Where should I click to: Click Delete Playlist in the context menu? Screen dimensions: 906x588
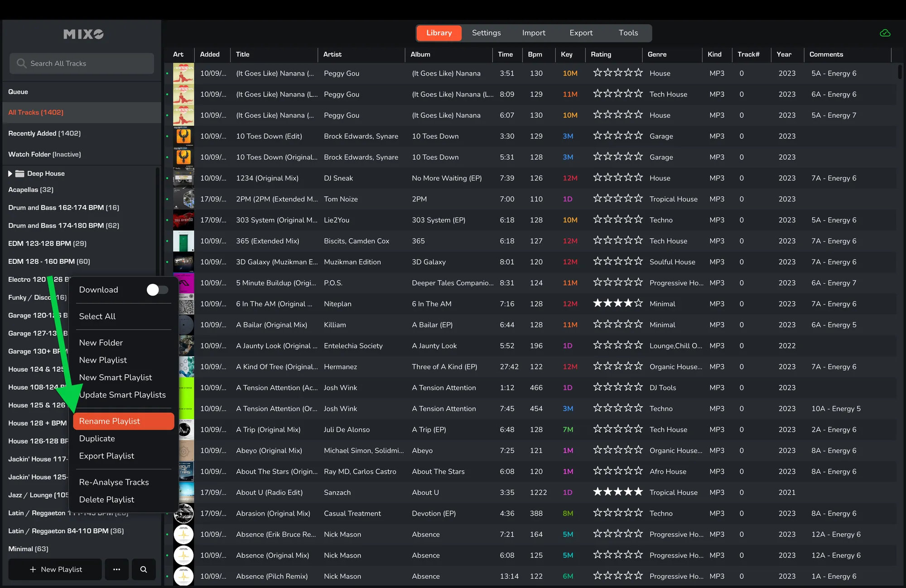(x=106, y=499)
